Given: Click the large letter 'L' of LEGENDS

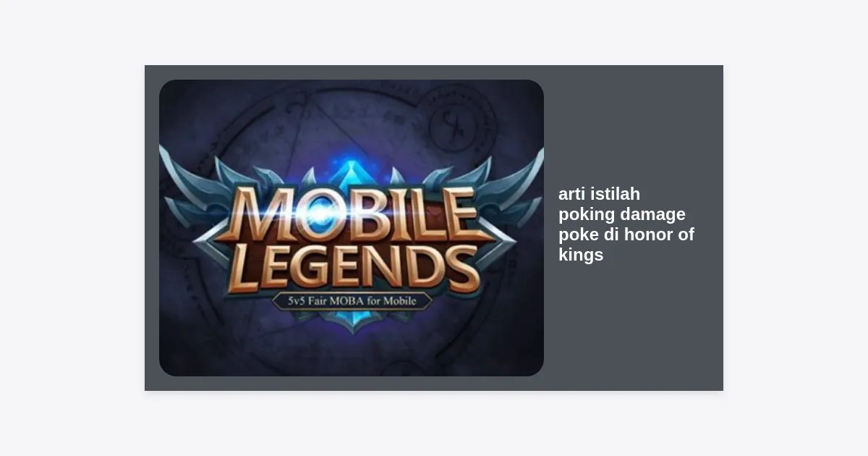Looking at the screenshot, I should pos(243,269).
